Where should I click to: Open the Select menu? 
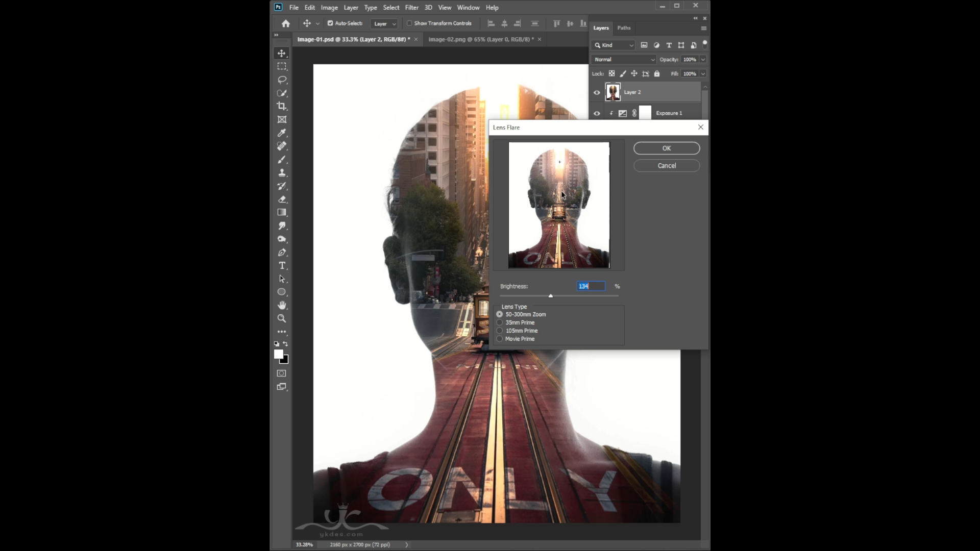[391, 8]
